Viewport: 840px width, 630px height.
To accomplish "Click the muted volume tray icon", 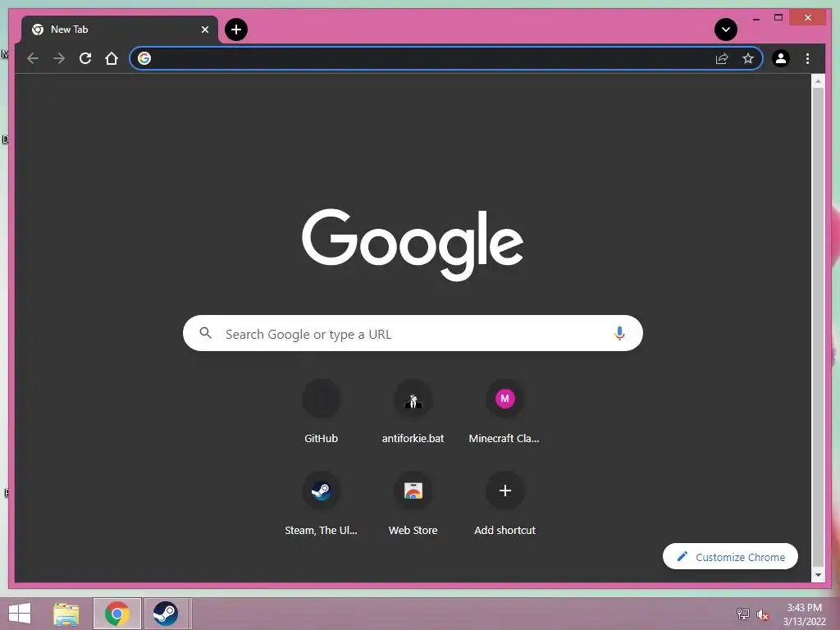I will [x=762, y=614].
